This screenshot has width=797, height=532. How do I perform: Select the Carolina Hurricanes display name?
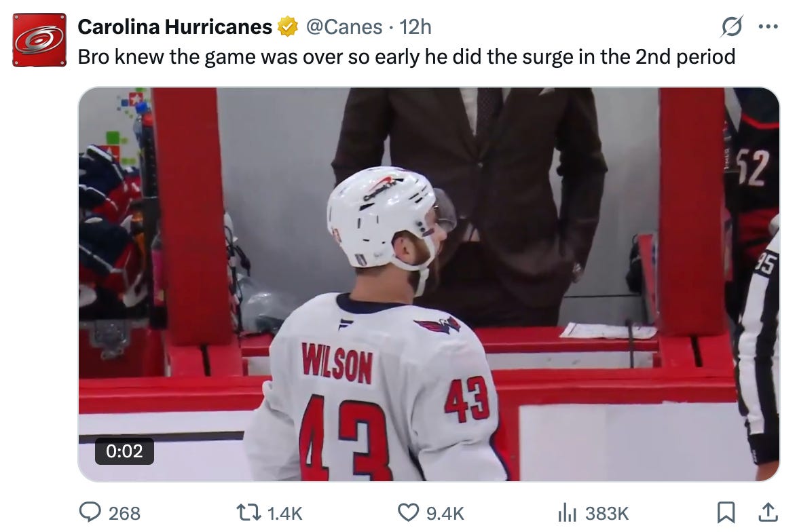(177, 26)
